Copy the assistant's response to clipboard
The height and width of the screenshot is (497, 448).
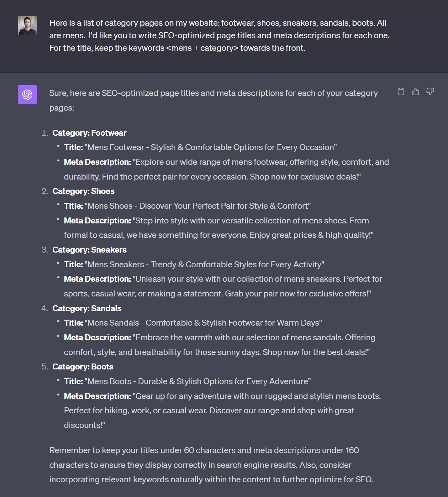[401, 92]
